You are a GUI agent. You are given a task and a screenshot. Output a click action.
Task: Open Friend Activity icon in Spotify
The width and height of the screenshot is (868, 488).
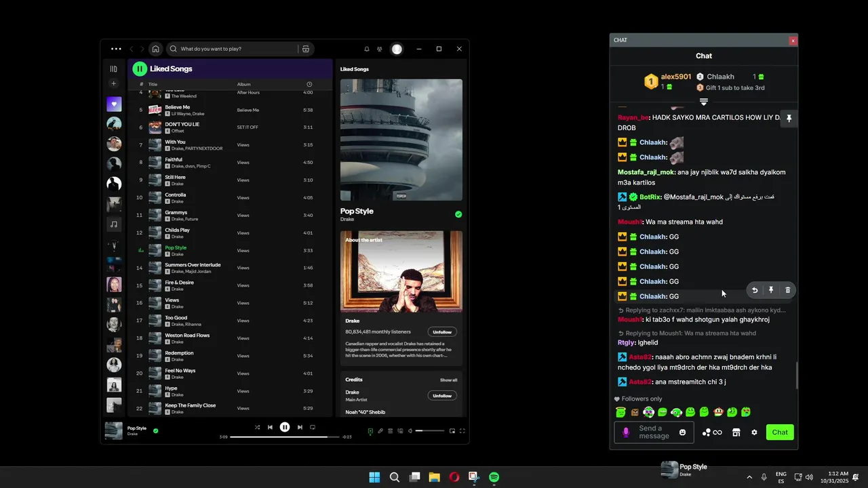pos(380,49)
